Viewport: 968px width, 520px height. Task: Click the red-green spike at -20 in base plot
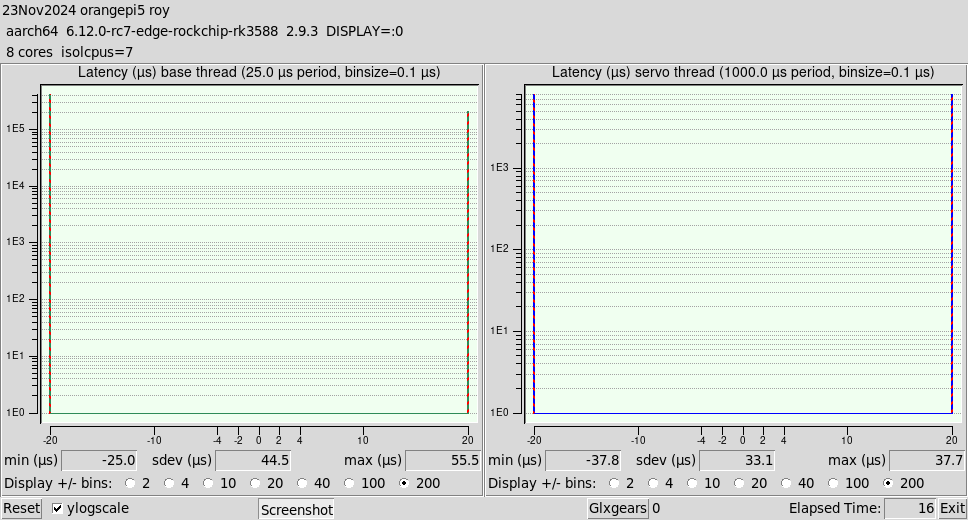point(50,254)
